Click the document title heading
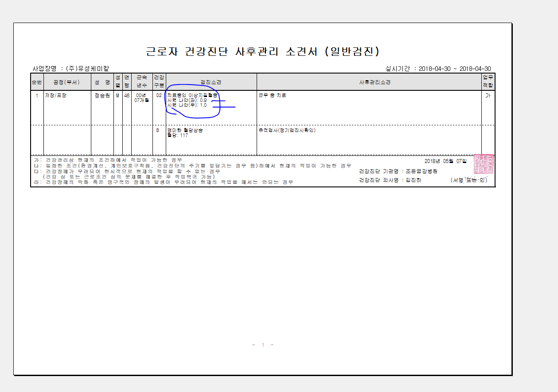This screenshot has width=558, height=392. tap(263, 51)
